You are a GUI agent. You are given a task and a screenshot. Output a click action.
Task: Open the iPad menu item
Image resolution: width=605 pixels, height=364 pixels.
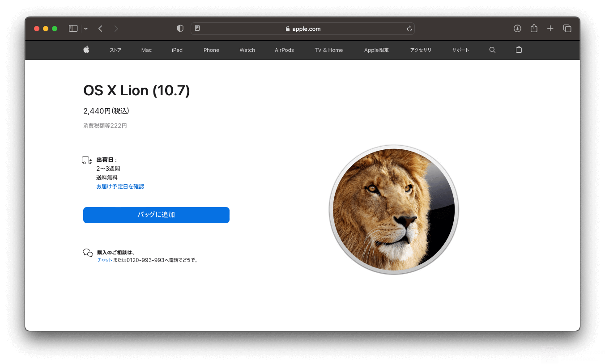tap(177, 50)
